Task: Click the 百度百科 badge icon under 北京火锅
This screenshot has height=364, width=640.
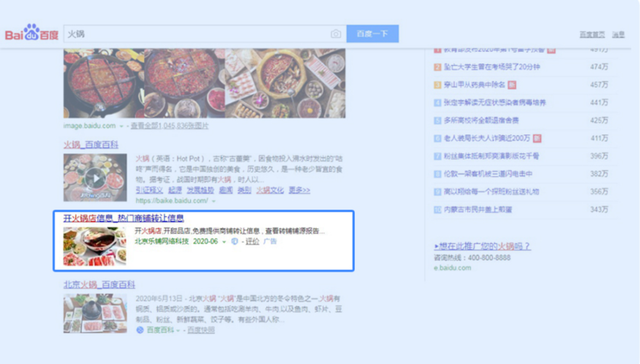Action: [x=140, y=330]
